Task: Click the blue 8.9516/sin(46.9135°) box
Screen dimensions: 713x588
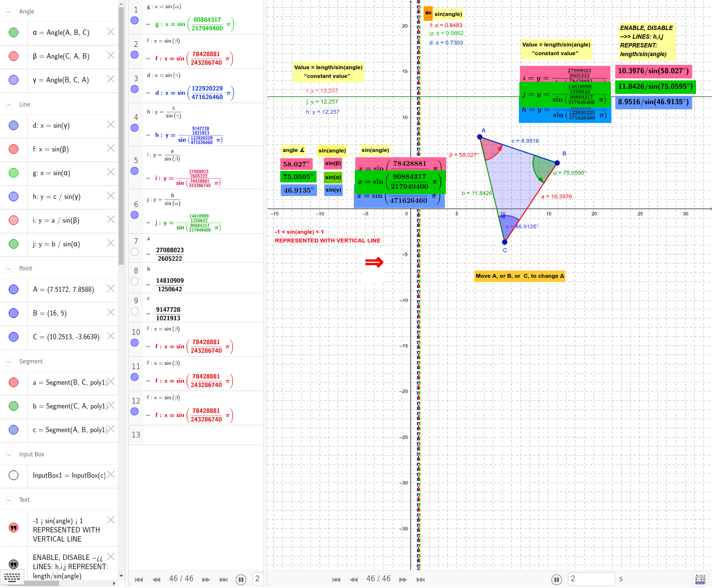Action: (x=653, y=102)
